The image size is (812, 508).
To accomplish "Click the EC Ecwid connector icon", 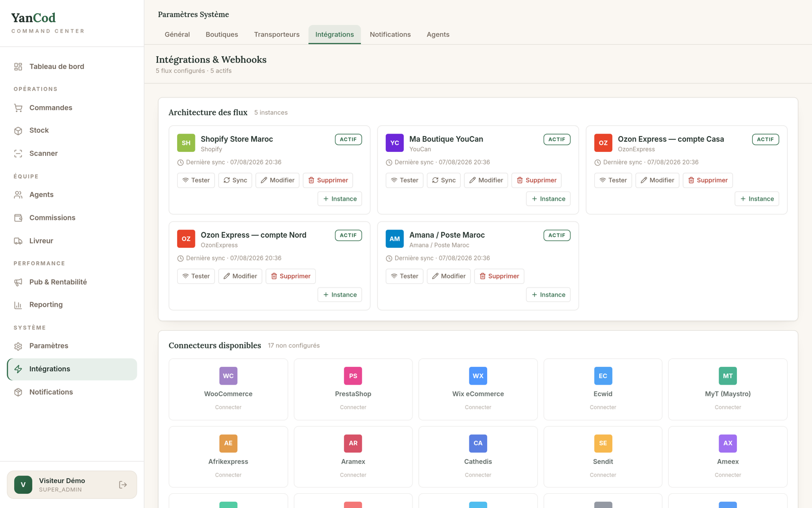I will pyautogui.click(x=603, y=376).
